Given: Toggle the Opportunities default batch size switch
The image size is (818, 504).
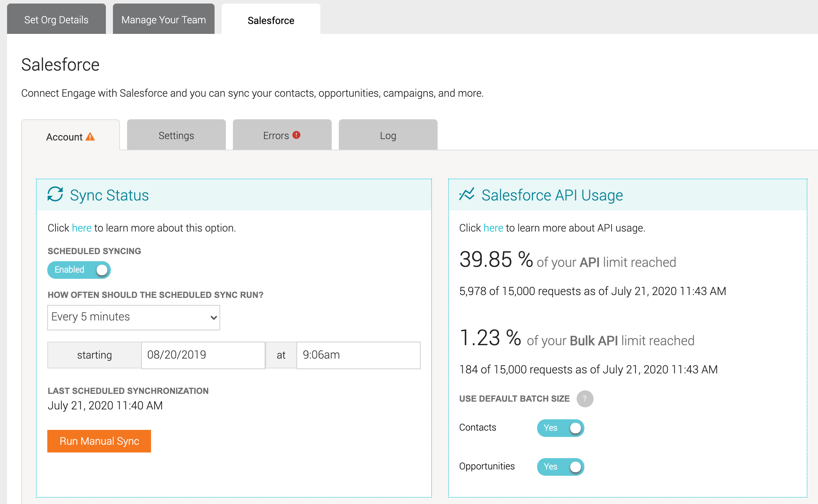Looking at the screenshot, I should click(560, 467).
